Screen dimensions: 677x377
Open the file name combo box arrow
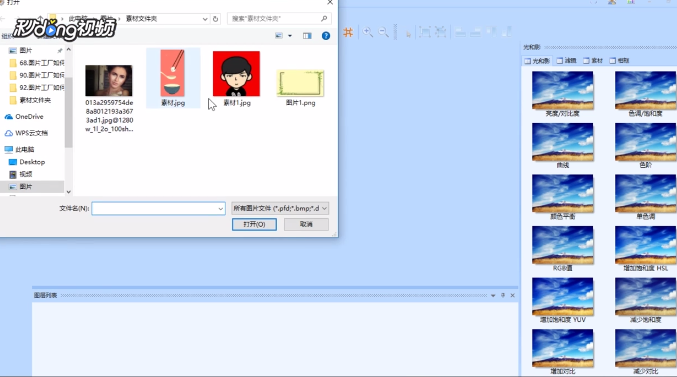coord(221,209)
